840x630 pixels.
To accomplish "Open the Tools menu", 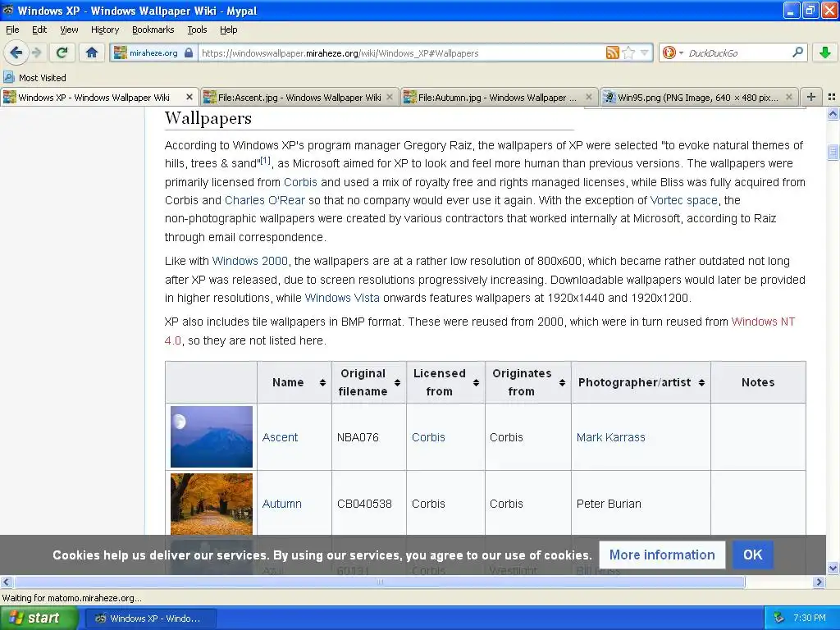I will coord(197,30).
